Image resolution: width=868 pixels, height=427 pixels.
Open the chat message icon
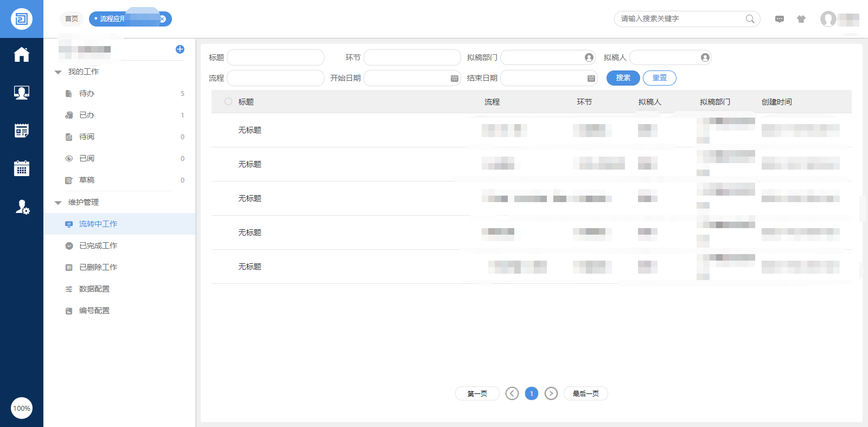click(x=780, y=19)
